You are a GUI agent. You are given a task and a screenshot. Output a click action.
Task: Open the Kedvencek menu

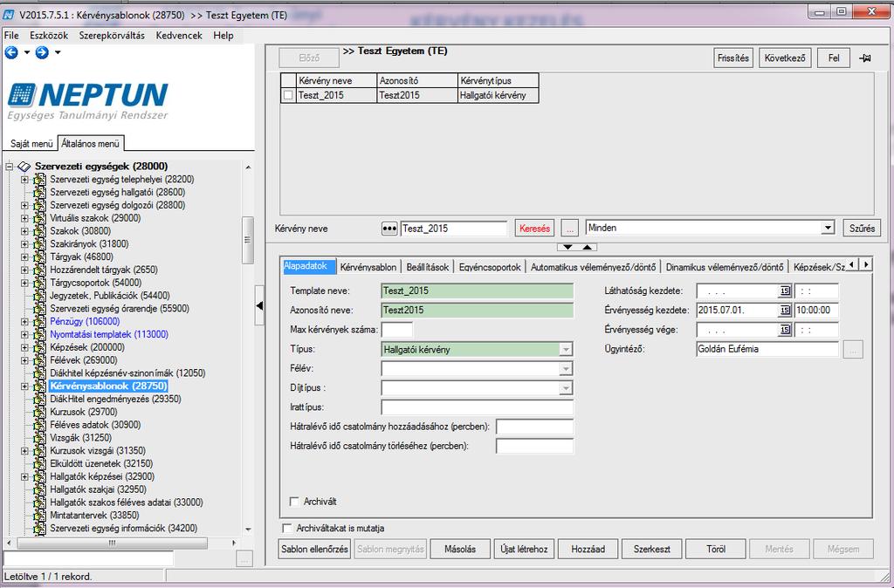pyautogui.click(x=179, y=35)
